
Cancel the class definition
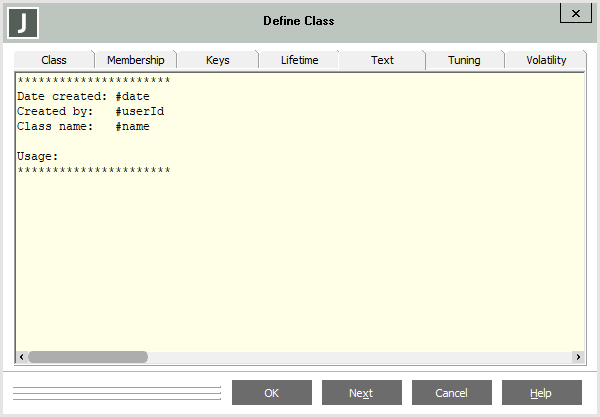point(451,393)
